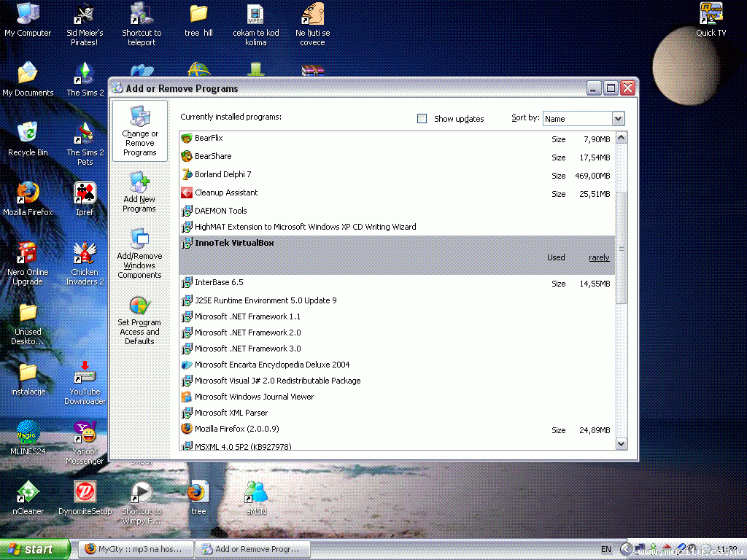This screenshot has height=560, width=747.
Task: Select InterBase 6.5 from the list
Action: tap(219, 282)
